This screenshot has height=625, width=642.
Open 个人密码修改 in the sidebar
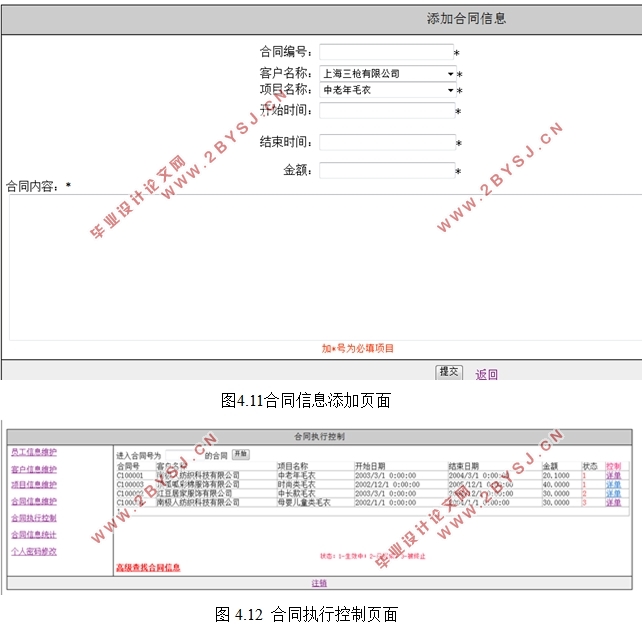tap(34, 552)
